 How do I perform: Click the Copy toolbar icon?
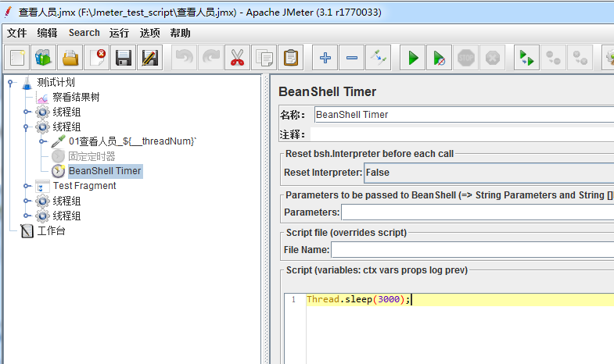point(264,58)
